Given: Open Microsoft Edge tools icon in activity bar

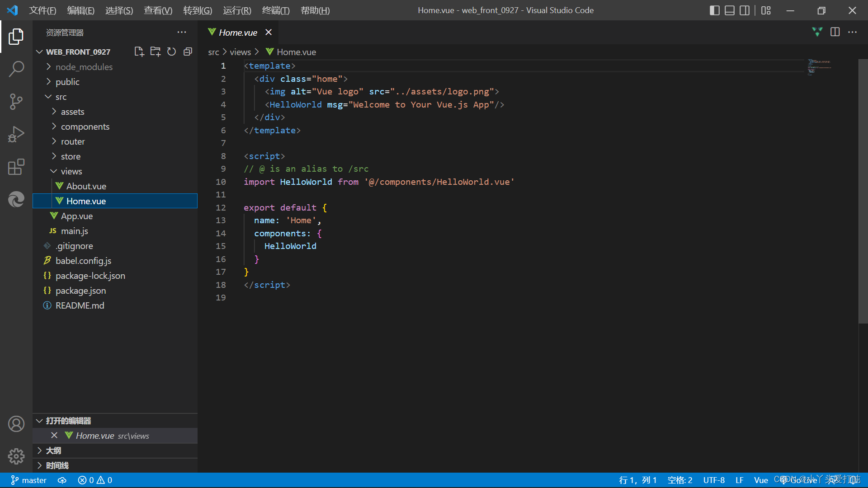Looking at the screenshot, I should click(x=16, y=199).
